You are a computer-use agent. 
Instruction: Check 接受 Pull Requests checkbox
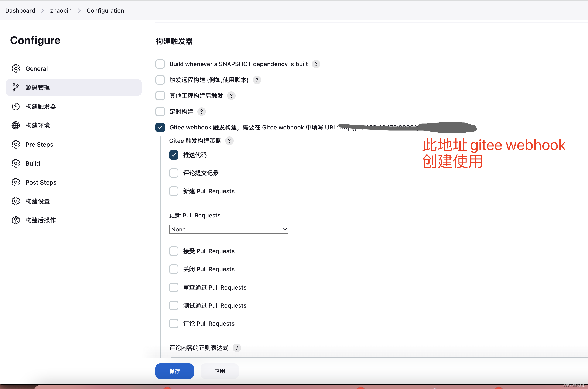(174, 251)
